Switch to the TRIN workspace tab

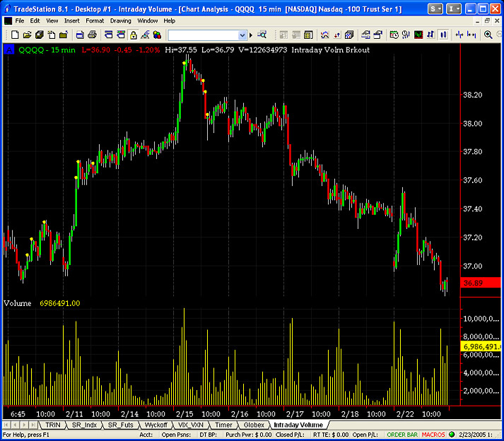52,425
